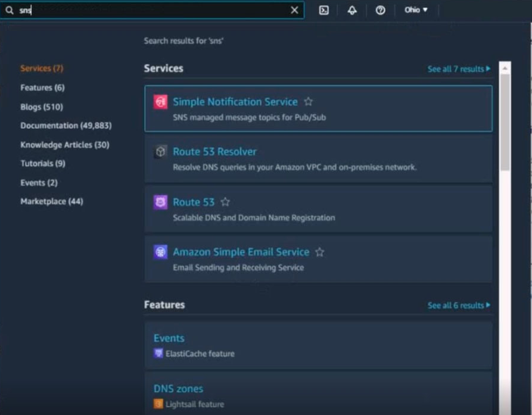Open the Route 53 'Scalable DNS' service link
This screenshot has width=532, height=415.
[x=194, y=202]
